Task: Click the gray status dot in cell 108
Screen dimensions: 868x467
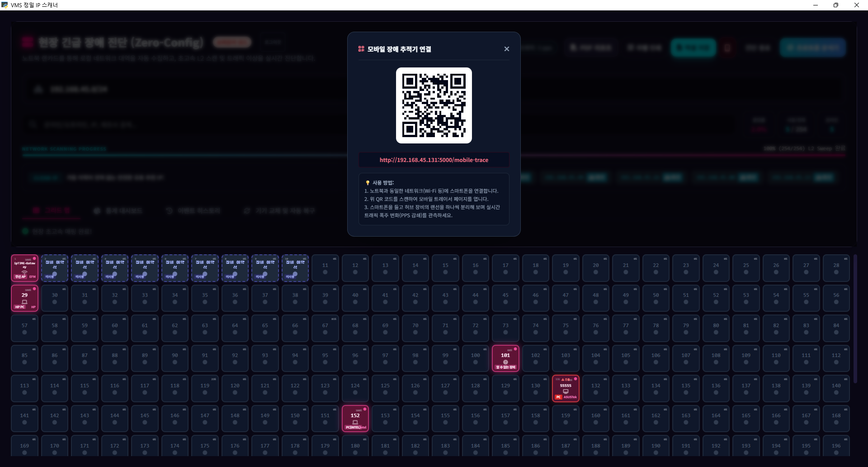Action: [716, 362]
